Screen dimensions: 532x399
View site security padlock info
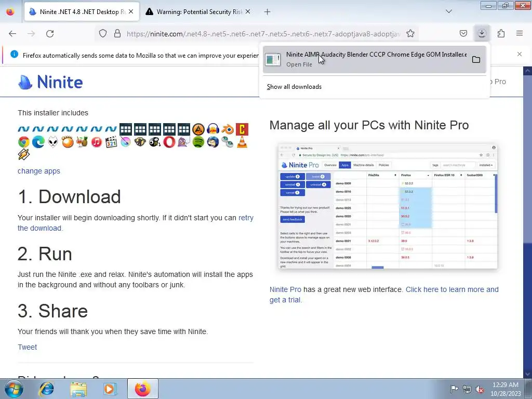[x=117, y=33]
